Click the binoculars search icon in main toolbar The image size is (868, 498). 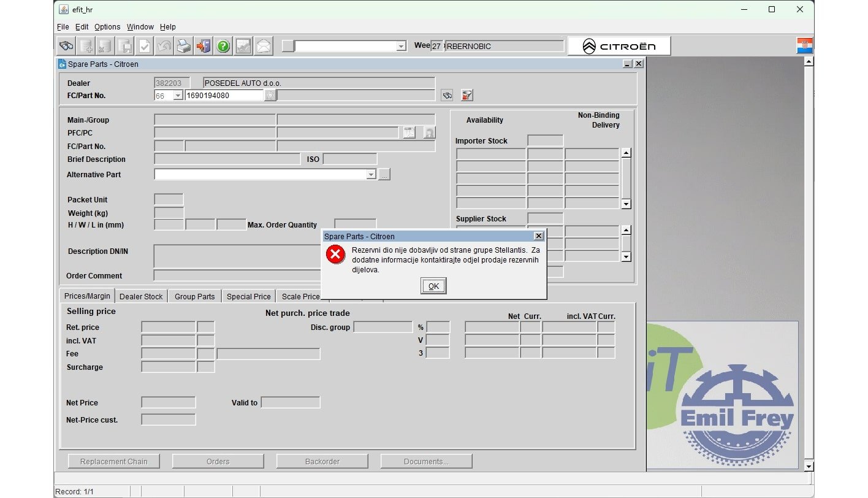[66, 46]
